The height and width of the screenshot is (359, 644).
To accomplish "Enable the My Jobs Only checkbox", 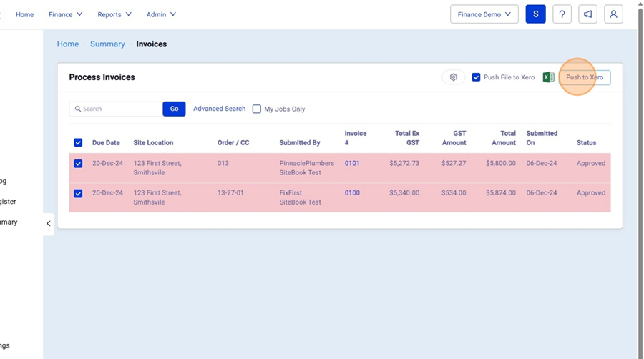I will click(x=257, y=109).
